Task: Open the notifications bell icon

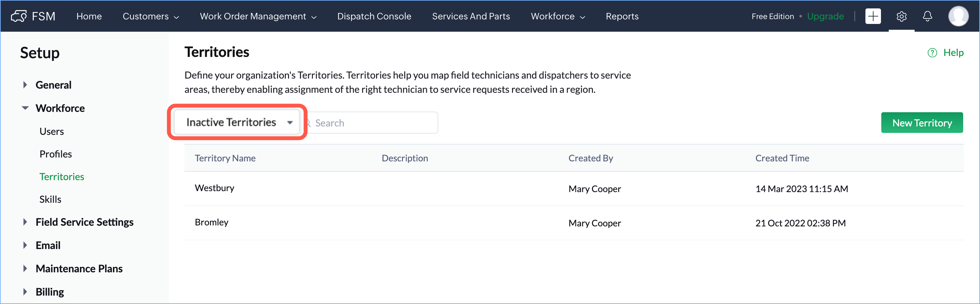Action: tap(928, 16)
